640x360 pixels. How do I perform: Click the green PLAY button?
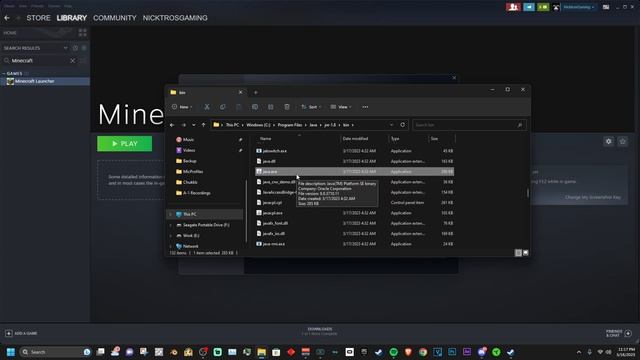click(x=124, y=144)
